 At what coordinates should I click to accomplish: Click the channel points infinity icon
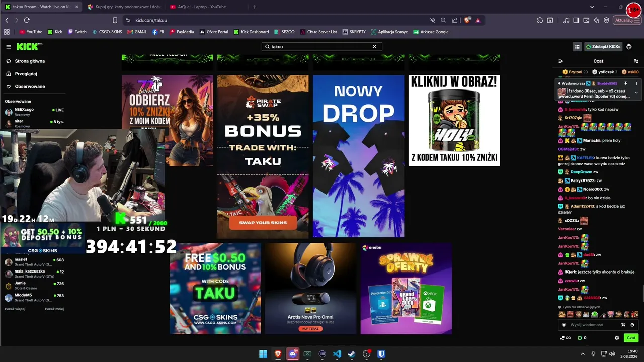coord(566,338)
